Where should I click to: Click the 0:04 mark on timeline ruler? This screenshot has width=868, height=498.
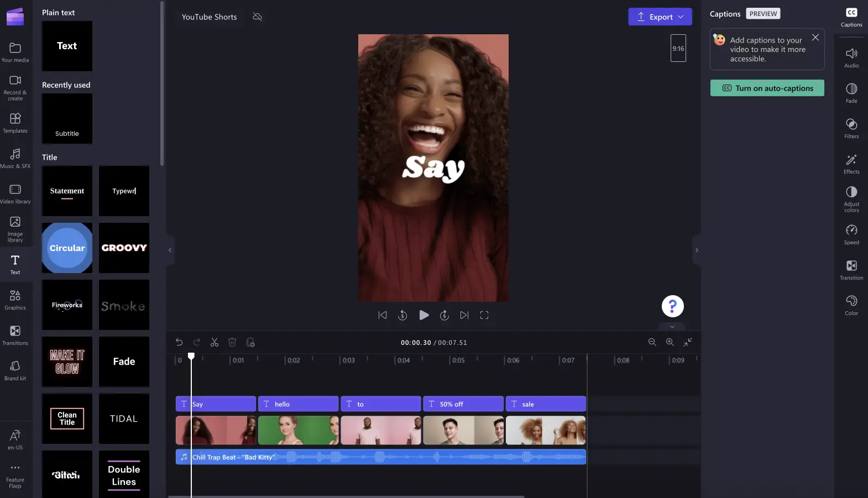tap(404, 360)
